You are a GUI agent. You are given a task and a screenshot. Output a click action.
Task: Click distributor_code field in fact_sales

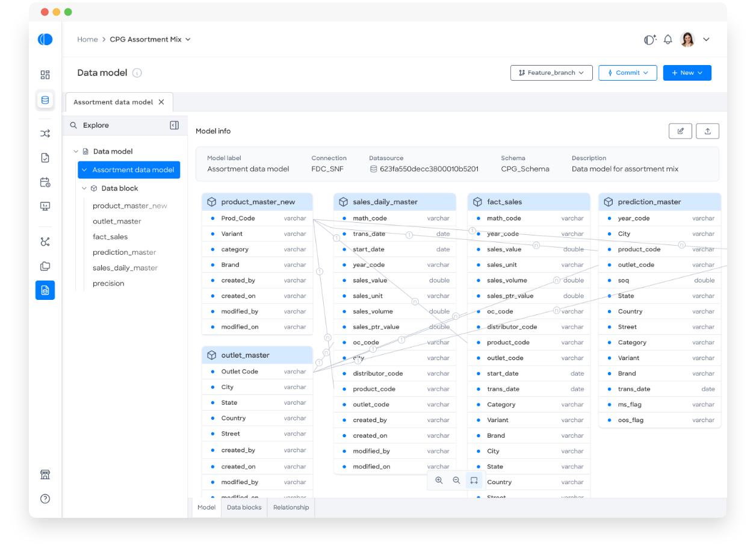point(529,327)
